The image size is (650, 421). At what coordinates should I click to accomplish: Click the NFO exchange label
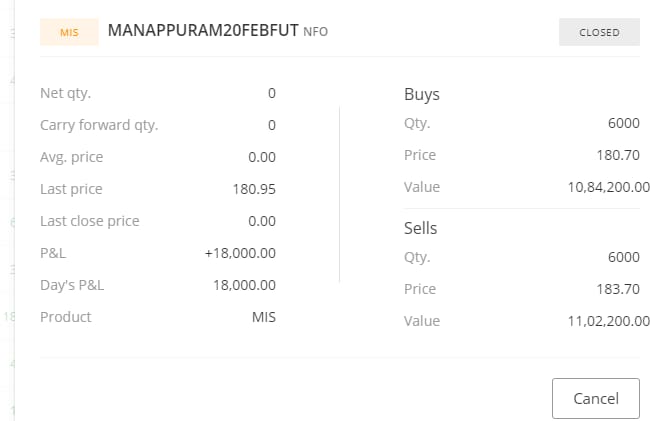[x=316, y=32]
